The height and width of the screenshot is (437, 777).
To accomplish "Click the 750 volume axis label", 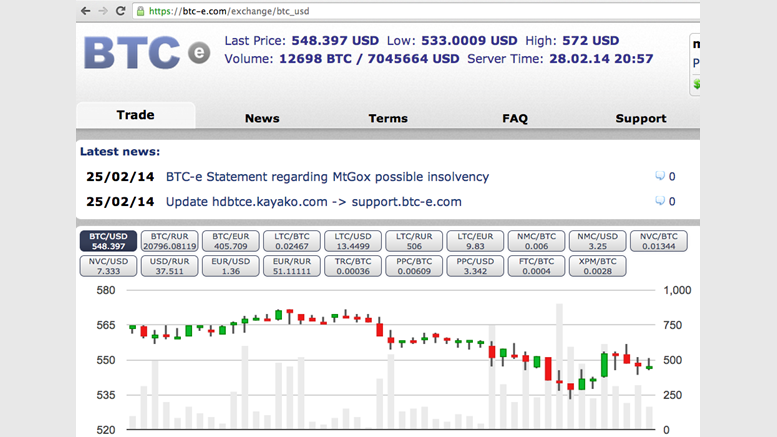I will pos(672,326).
